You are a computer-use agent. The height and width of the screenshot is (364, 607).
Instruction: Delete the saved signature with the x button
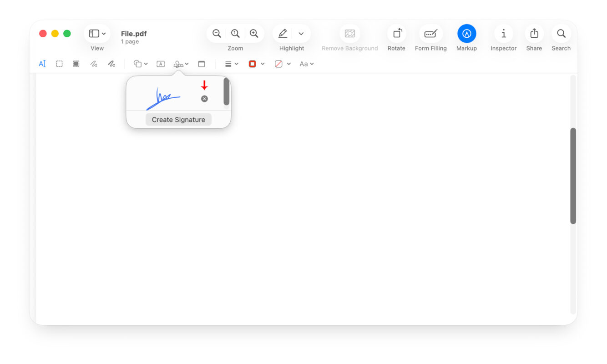(x=204, y=99)
